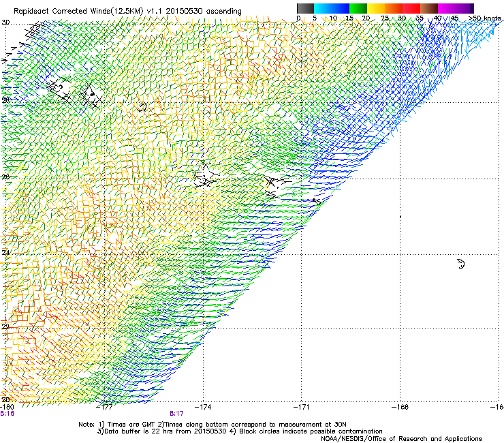
Task: Pick the brown 35-40 knots legend color
Action: [429, 8]
